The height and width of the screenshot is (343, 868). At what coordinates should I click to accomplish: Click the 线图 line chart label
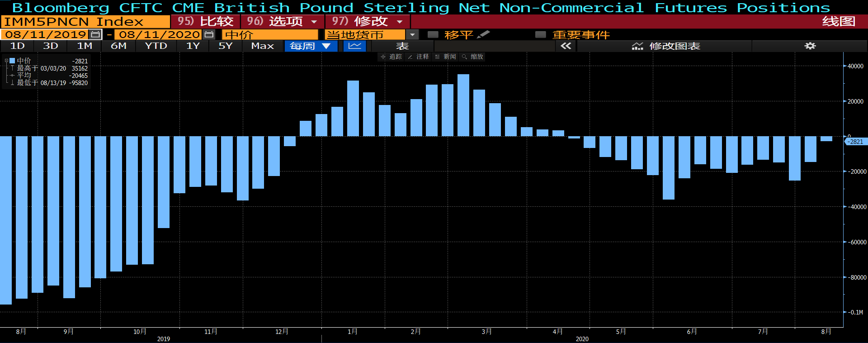point(839,21)
